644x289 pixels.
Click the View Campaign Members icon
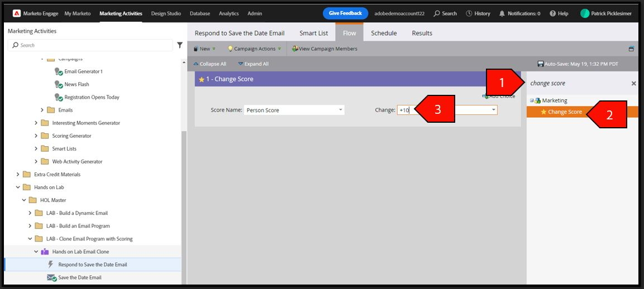tap(295, 49)
